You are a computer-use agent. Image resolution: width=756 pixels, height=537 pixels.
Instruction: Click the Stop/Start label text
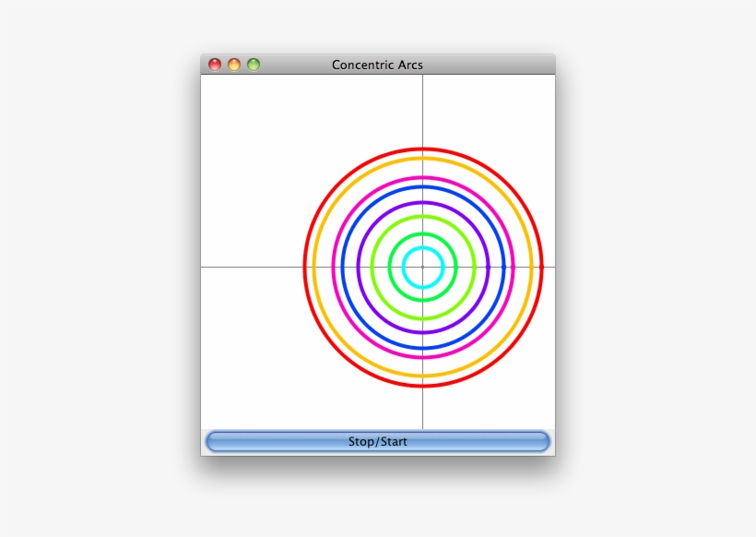[x=378, y=441]
